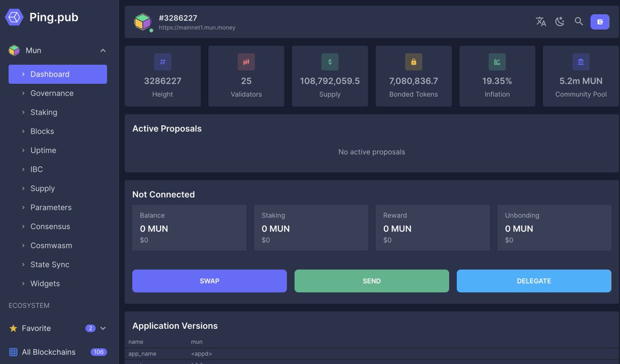This screenshot has height=364, width=620.
Task: Open the search icon in top bar
Action: tap(579, 22)
